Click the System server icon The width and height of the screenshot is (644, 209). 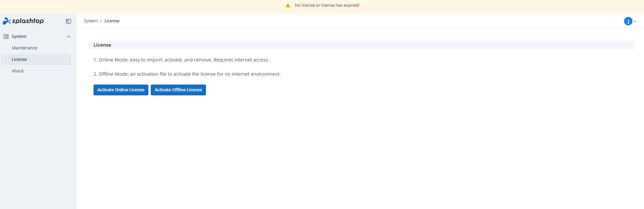coord(6,37)
